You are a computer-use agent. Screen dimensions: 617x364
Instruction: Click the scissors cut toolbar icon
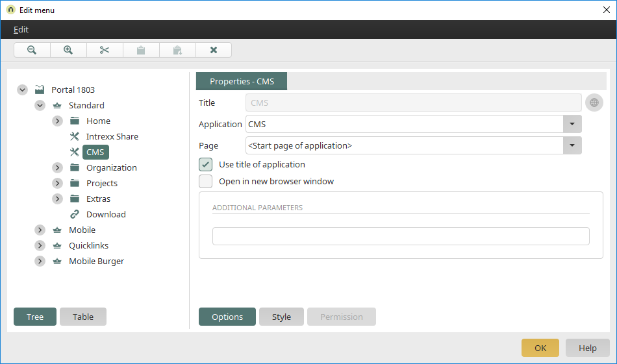105,50
